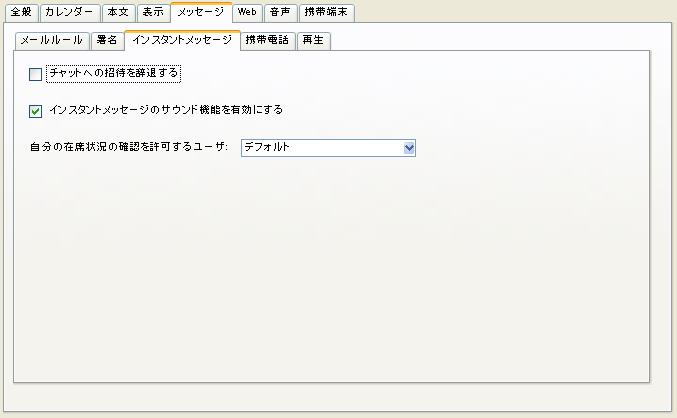
Task: Open the メールルール sub-tab
Action: (52, 41)
